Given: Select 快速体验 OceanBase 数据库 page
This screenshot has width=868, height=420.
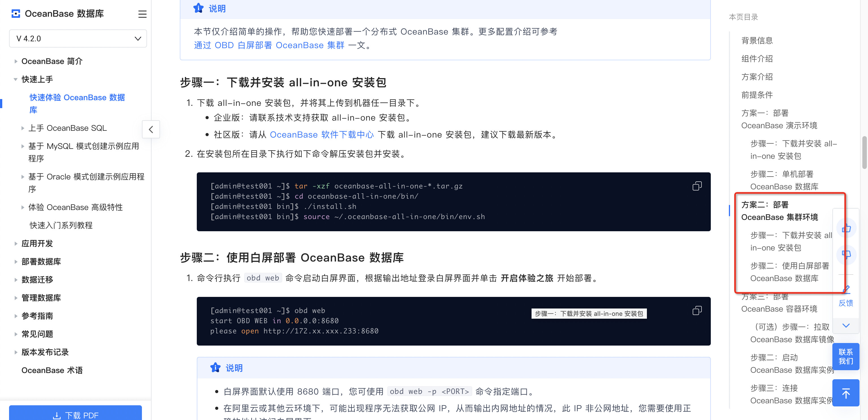Looking at the screenshot, I should point(77,103).
